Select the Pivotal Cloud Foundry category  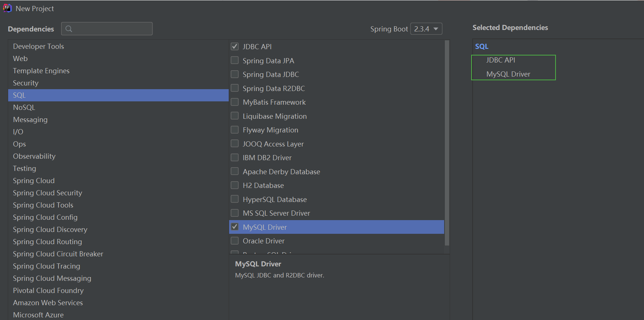pyautogui.click(x=118, y=290)
